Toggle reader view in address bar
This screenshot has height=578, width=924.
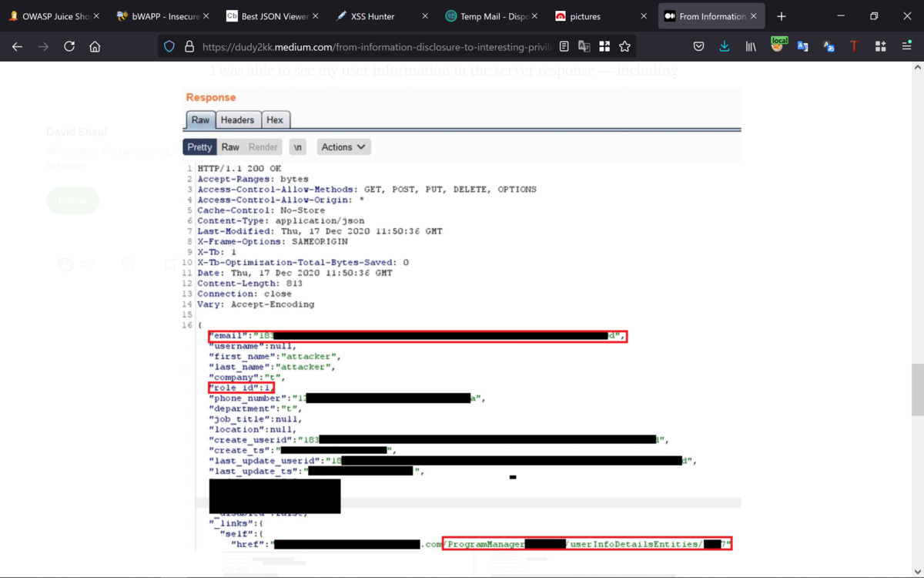coord(564,47)
